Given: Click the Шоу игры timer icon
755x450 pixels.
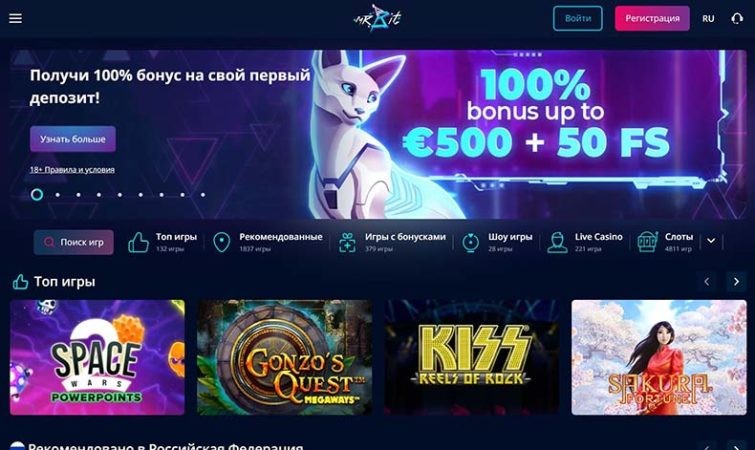Looking at the screenshot, I should pyautogui.click(x=470, y=242).
